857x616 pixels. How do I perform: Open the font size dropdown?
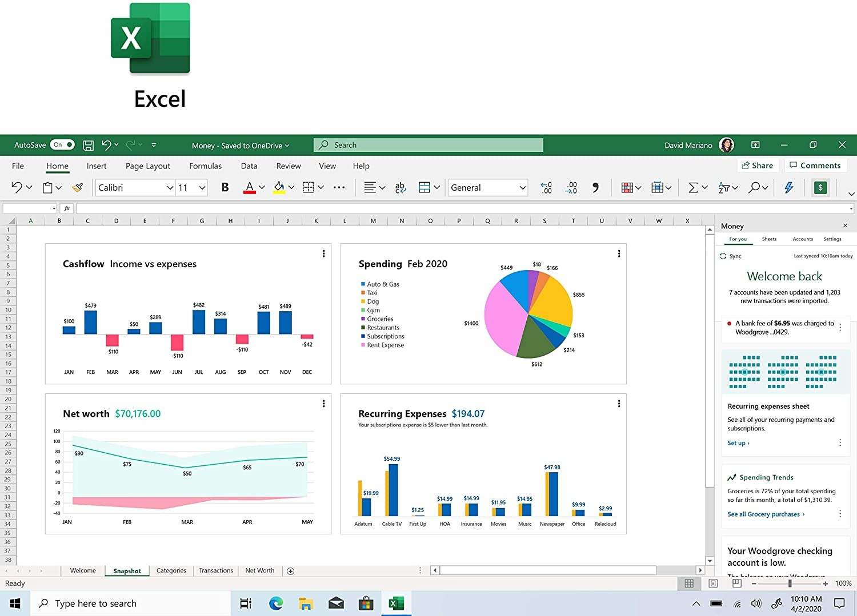pos(202,187)
